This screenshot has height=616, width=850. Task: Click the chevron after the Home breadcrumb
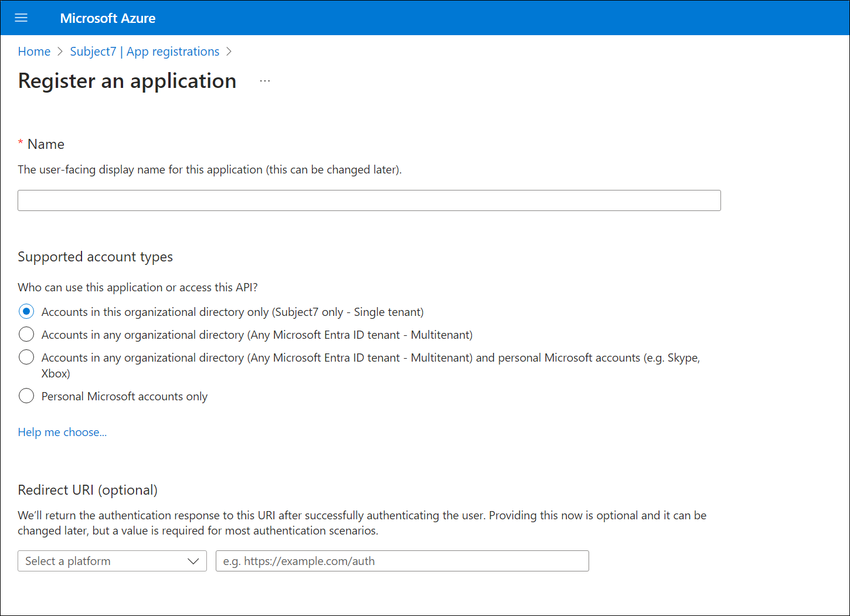click(60, 52)
